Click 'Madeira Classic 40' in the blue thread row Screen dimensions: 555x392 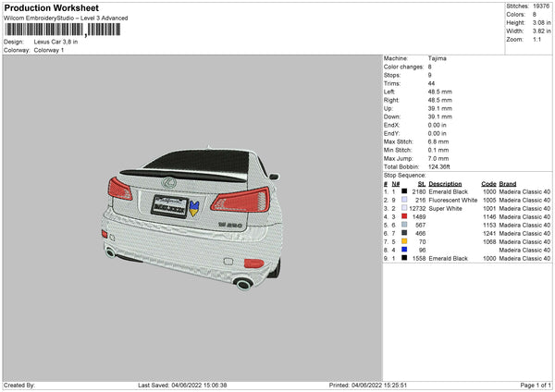[524, 250]
